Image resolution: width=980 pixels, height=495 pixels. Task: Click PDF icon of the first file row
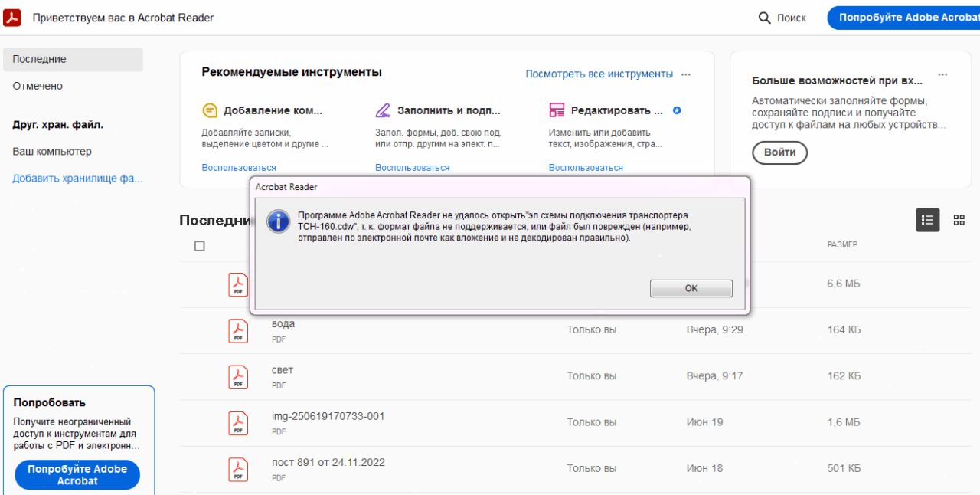[x=238, y=284]
